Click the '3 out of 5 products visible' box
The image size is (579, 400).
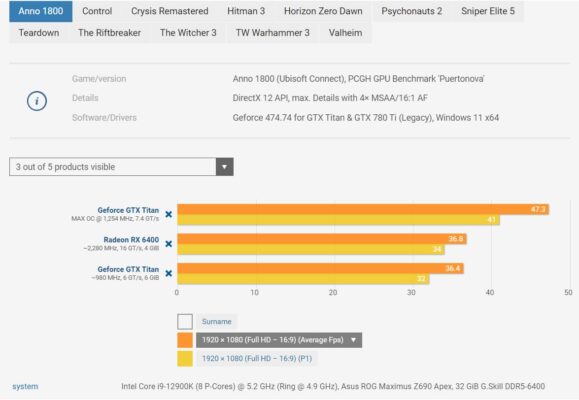tap(121, 167)
